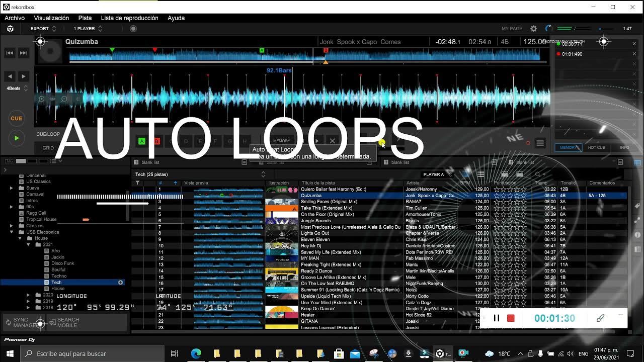
Task: Click the record circle button in toolbar
Action: click(133, 29)
